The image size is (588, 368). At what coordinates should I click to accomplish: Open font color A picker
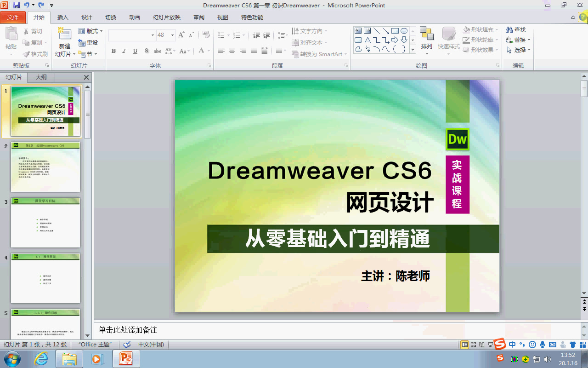click(201, 51)
